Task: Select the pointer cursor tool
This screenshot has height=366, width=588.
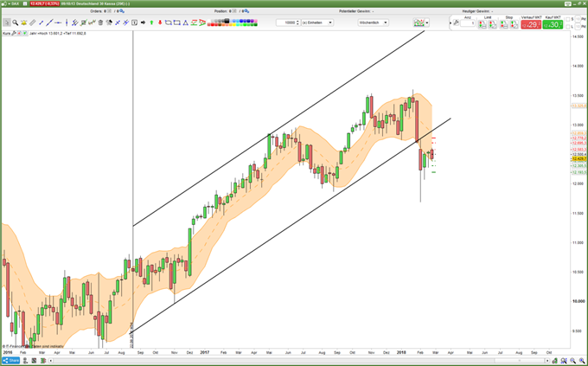Action: pyautogui.click(x=6, y=22)
